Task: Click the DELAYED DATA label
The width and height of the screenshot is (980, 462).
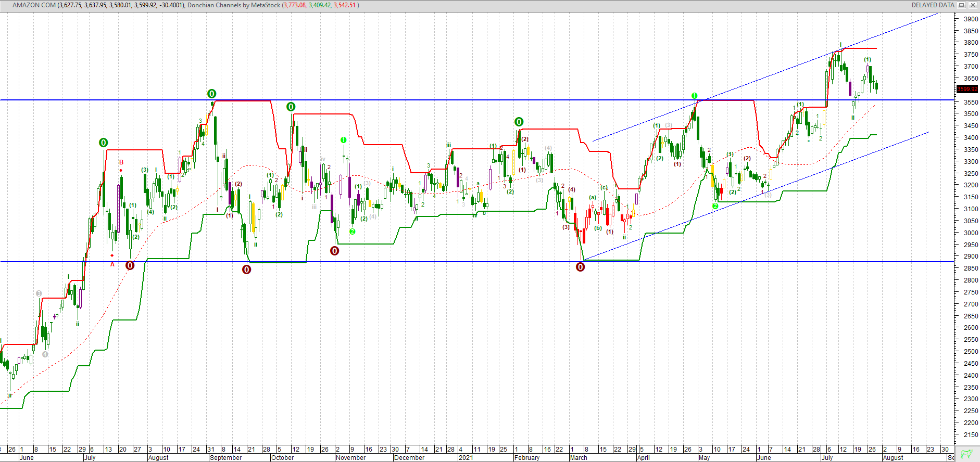Action: click(x=933, y=5)
